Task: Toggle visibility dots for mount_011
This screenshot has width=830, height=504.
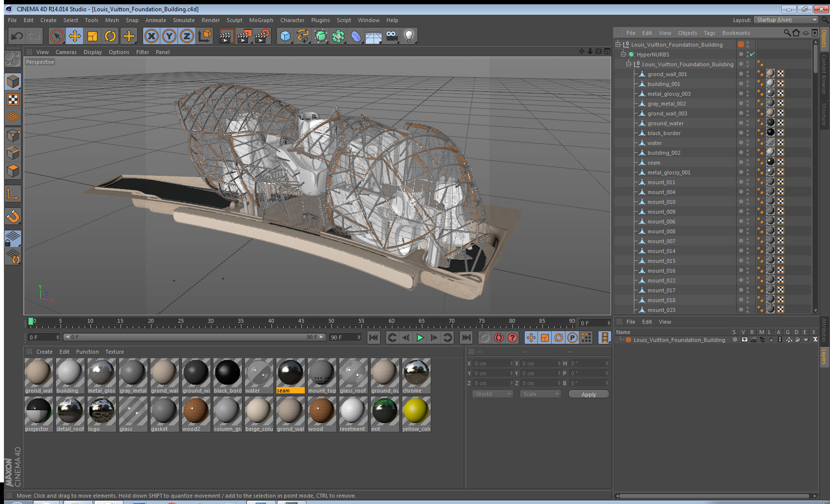Action: pyautogui.click(x=747, y=182)
